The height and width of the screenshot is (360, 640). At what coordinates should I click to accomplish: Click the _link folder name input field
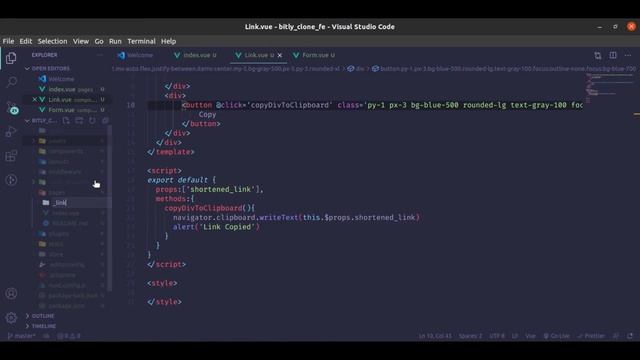[x=80, y=203]
